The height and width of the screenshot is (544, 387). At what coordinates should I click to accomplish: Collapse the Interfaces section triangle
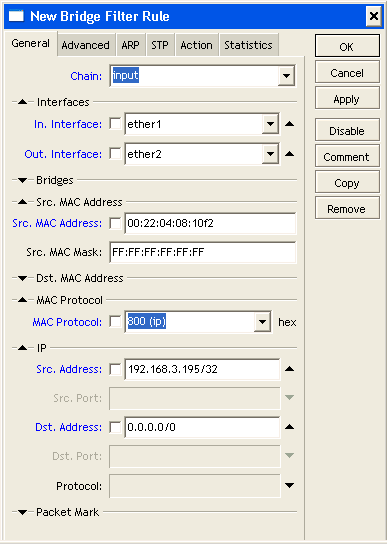click(x=23, y=102)
